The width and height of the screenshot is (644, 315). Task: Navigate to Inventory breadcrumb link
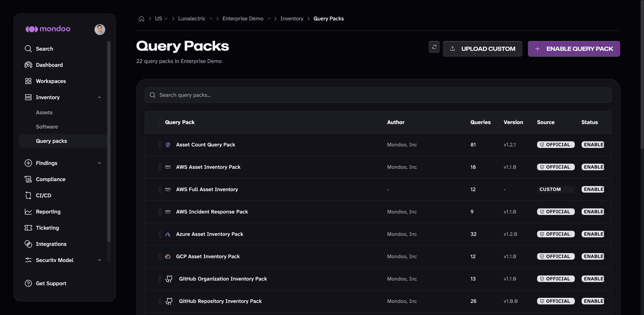292,19
